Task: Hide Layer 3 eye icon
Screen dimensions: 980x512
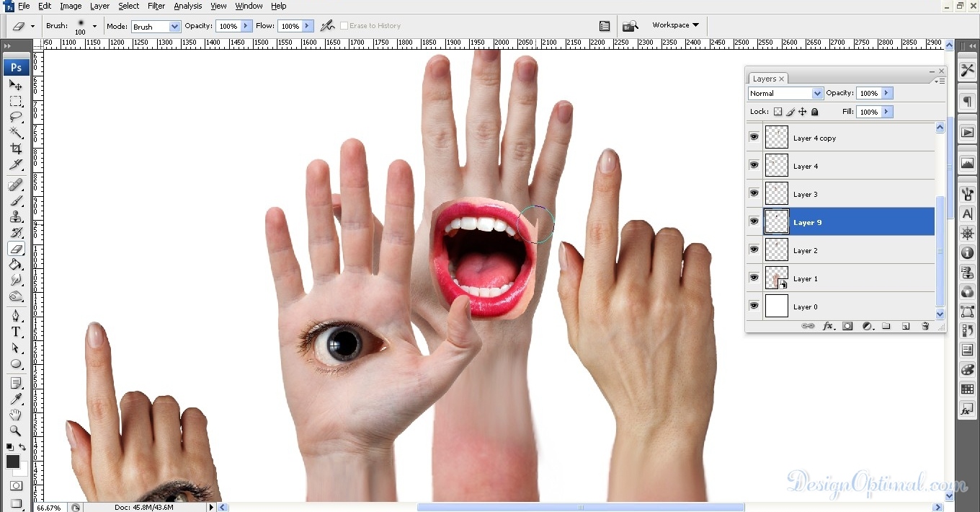Action: pyautogui.click(x=754, y=193)
